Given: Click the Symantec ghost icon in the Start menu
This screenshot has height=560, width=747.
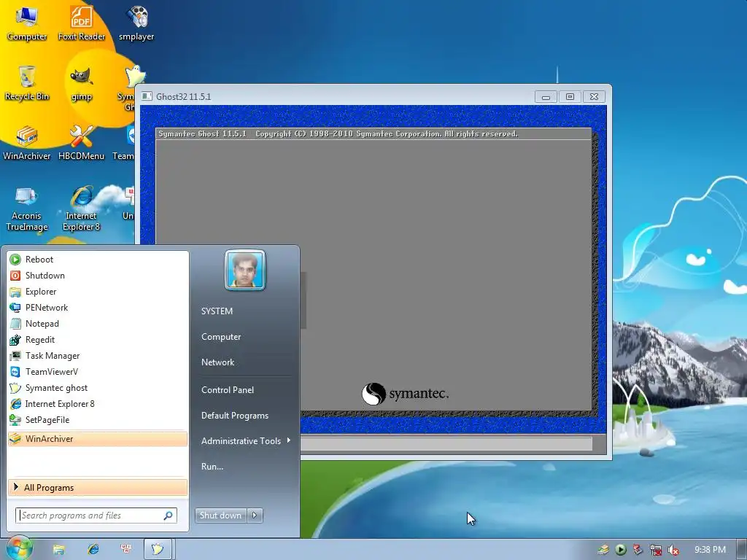Looking at the screenshot, I should [15, 388].
